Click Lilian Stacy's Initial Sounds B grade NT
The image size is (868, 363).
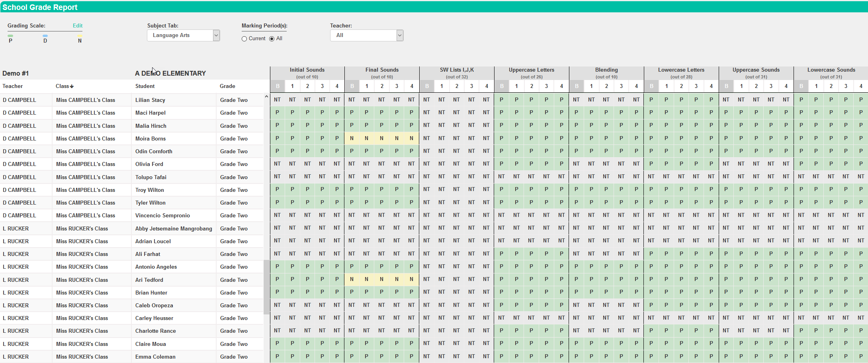point(278,100)
